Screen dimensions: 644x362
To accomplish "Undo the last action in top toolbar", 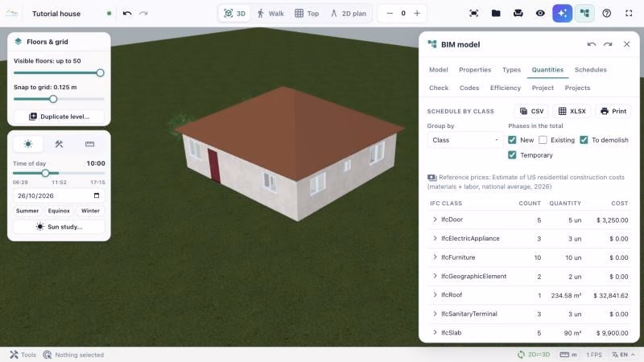I will pyautogui.click(x=127, y=14).
